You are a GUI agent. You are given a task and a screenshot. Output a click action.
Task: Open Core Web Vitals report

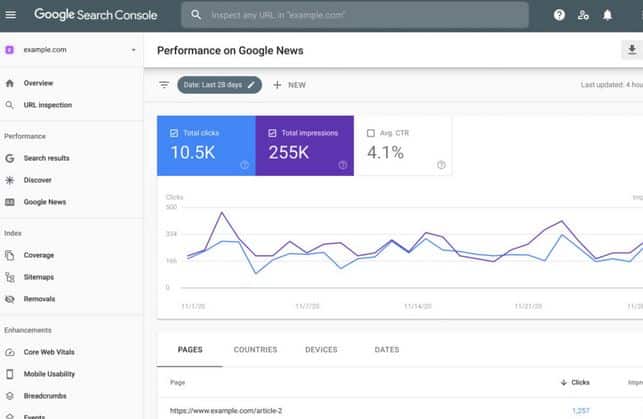[49, 352]
